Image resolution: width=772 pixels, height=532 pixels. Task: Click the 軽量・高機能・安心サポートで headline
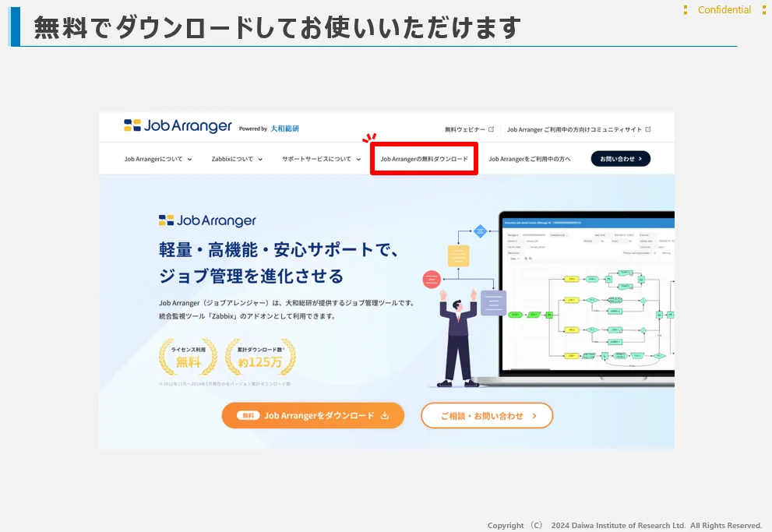(279, 250)
